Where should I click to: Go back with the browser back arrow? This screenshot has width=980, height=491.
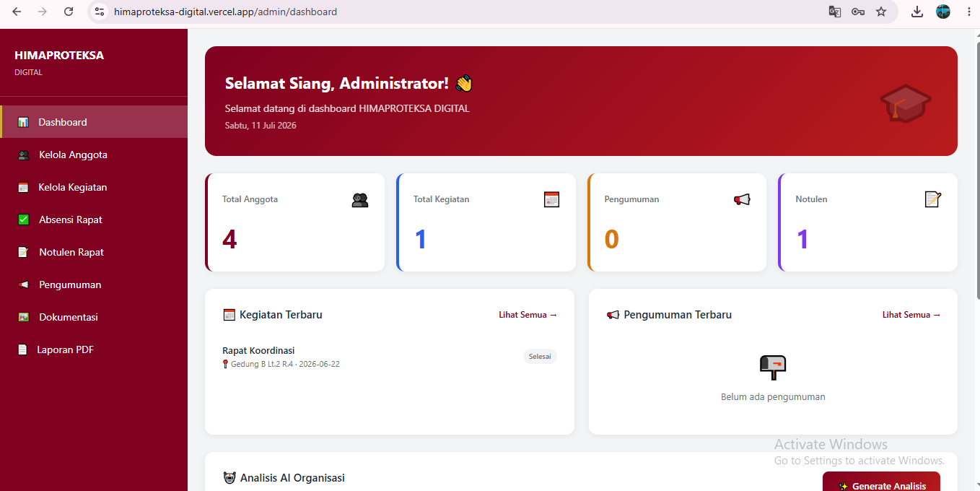pos(17,12)
